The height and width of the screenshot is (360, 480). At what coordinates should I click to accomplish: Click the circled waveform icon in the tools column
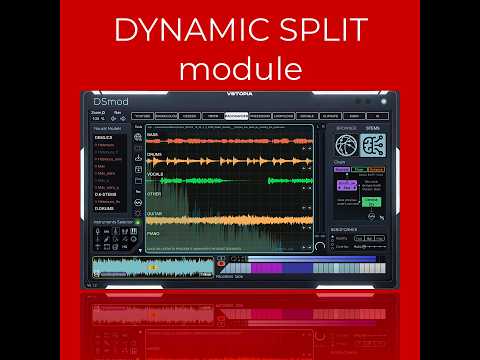click(138, 202)
